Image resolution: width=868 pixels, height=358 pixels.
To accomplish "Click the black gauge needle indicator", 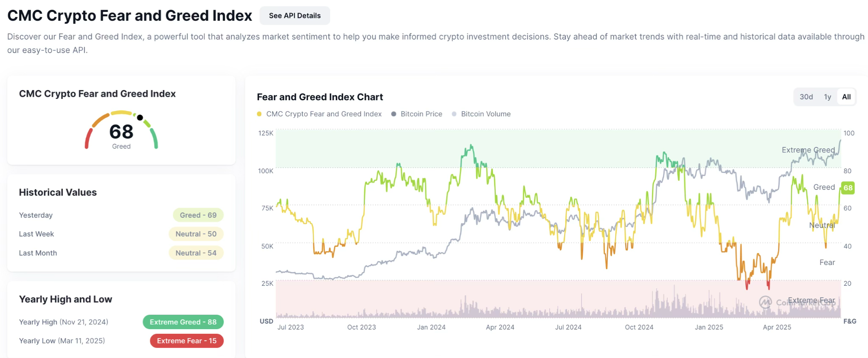I will (x=140, y=118).
